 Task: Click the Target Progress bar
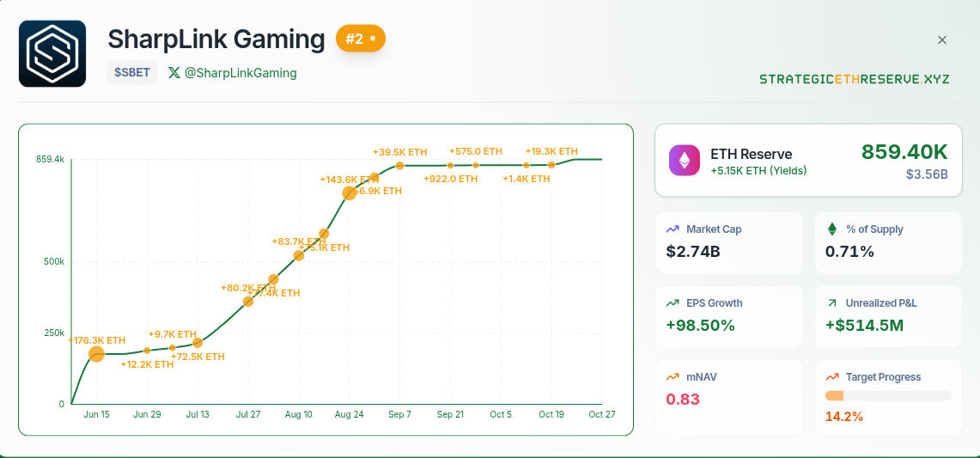pos(888,396)
